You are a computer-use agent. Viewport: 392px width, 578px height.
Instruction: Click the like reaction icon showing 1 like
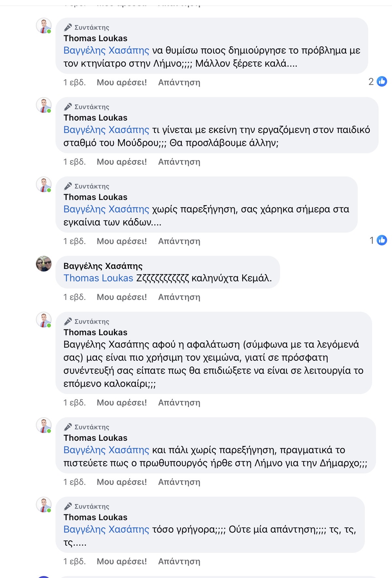[x=382, y=240]
